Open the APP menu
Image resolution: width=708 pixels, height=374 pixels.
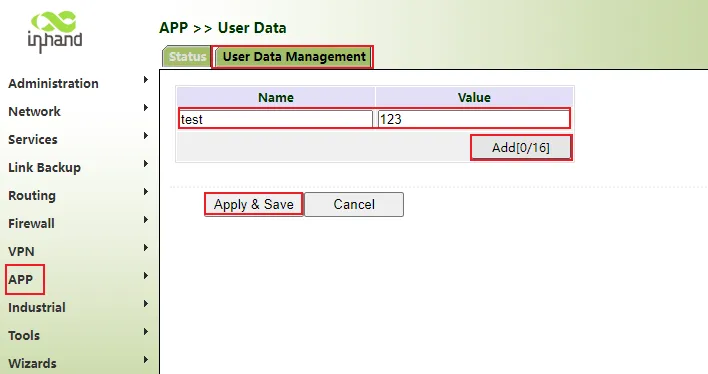(21, 280)
